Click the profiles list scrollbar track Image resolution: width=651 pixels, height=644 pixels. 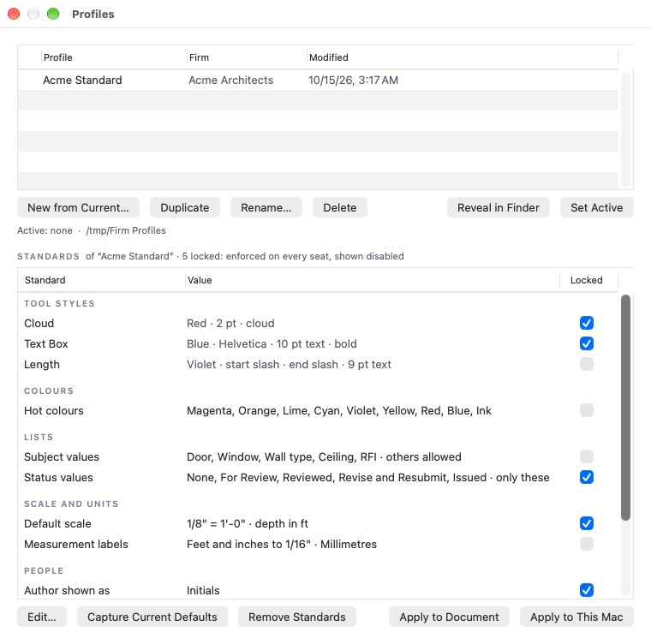pos(625,129)
